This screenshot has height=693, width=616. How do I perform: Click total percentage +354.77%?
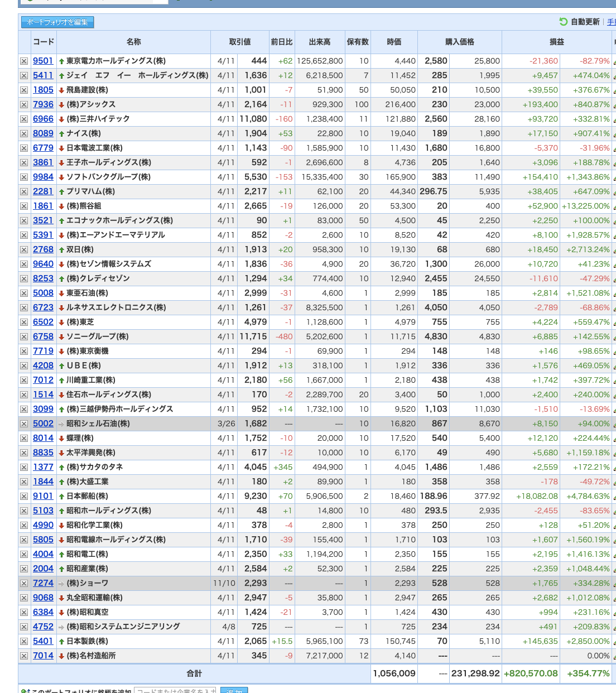589,673
